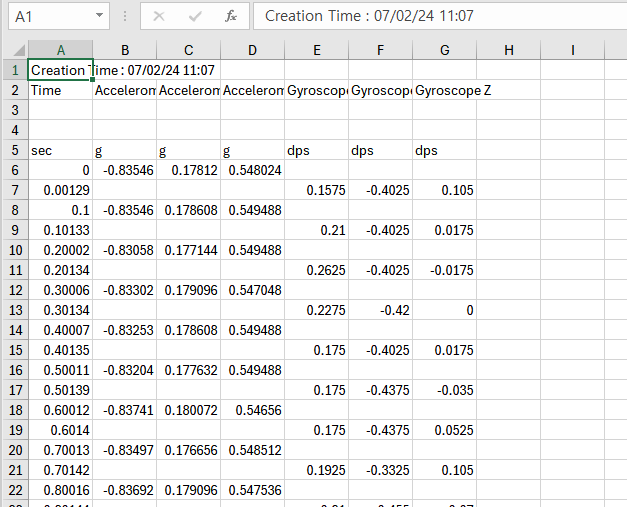
Task: Select column B header
Action: point(125,50)
